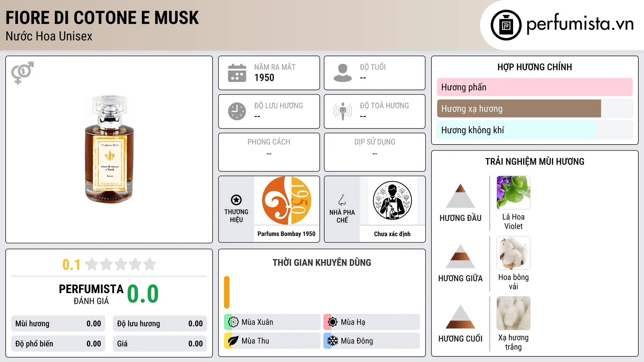Click the FIORE DI COTONE E MUSK title
This screenshot has height=362, width=644.
[x=102, y=18]
